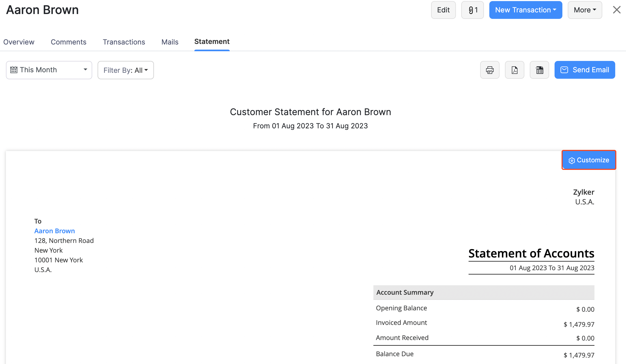Click the Customize button on the statement
626x364 pixels.
click(589, 160)
